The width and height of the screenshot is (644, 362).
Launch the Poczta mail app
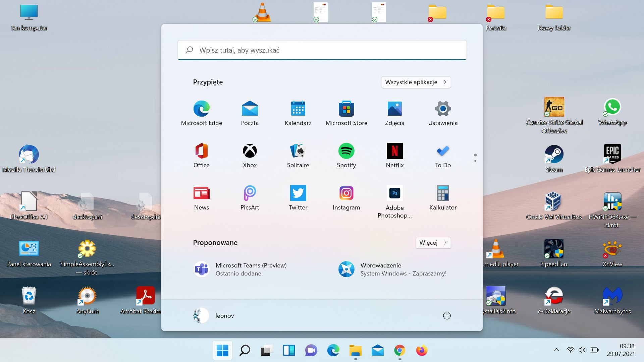click(x=250, y=113)
